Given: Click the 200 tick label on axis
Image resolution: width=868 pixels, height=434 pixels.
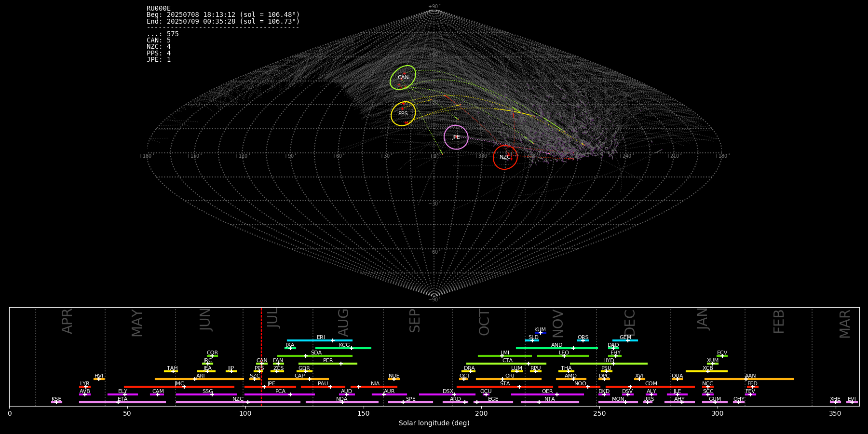Looking at the screenshot, I should tap(481, 413).
